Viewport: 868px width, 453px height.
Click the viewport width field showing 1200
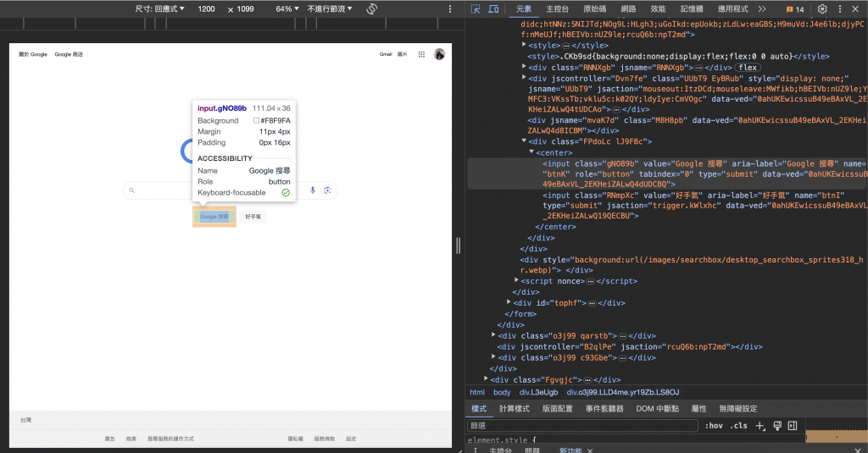207,8
